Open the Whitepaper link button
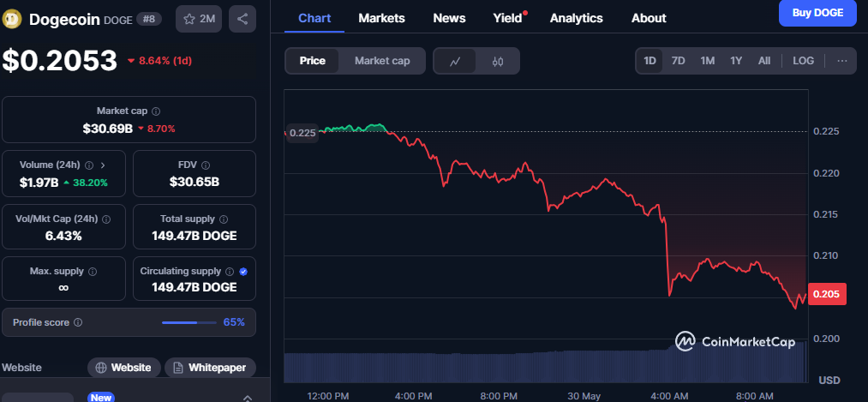 point(210,368)
